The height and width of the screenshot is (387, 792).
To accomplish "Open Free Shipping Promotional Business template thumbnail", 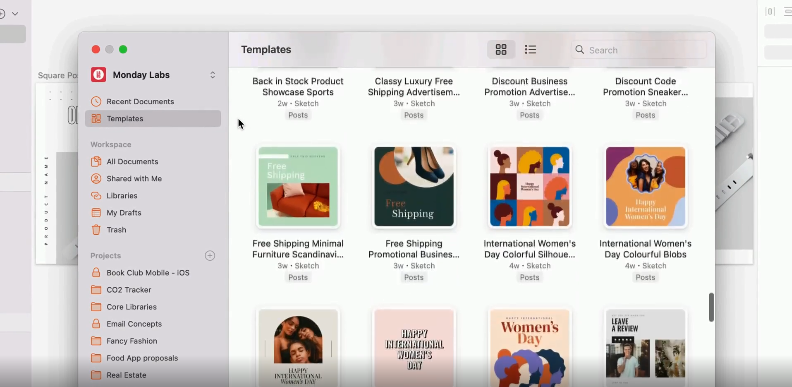I will point(414,186).
